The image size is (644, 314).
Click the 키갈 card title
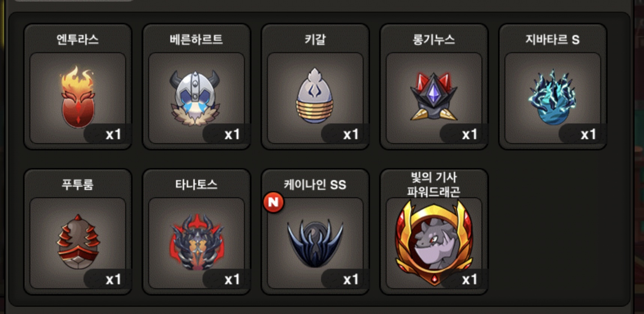click(x=315, y=39)
